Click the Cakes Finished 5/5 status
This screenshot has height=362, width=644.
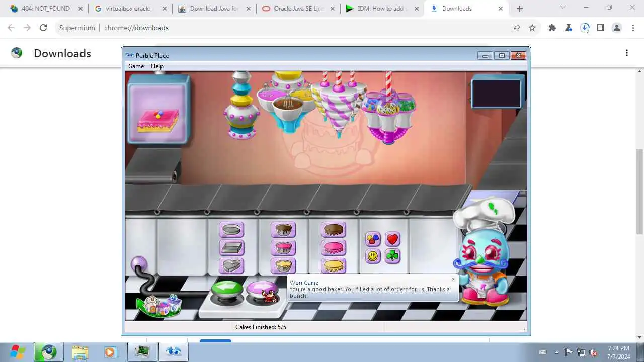[261, 327]
